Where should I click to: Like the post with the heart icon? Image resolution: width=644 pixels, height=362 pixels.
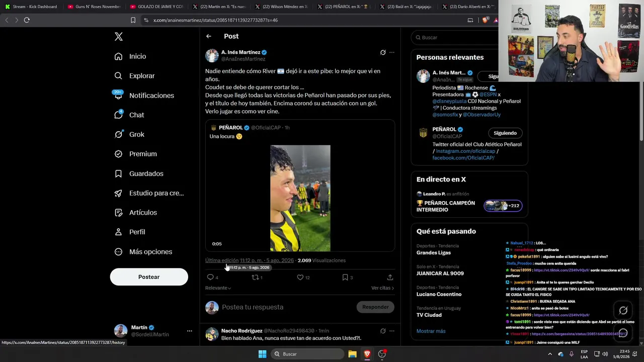[300, 277]
